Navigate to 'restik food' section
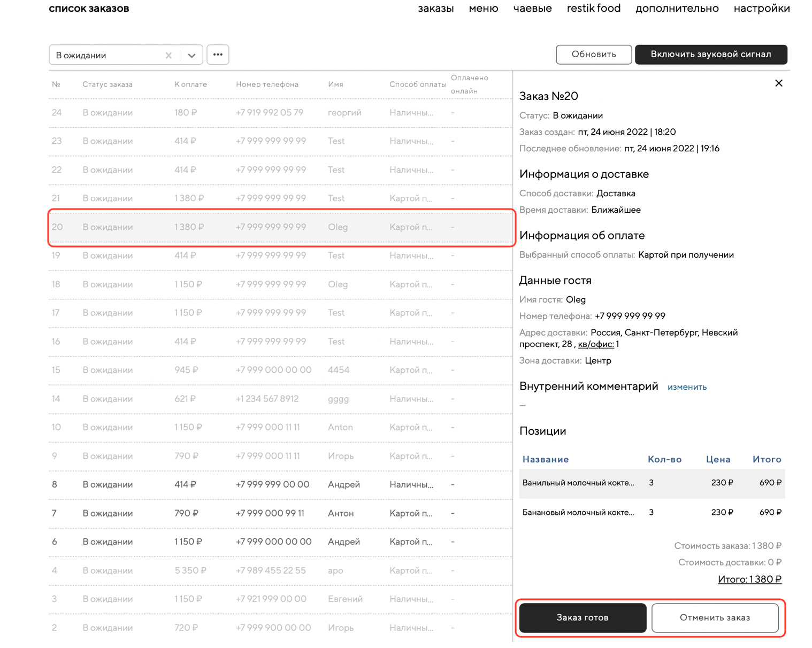The image size is (812, 648). (593, 9)
